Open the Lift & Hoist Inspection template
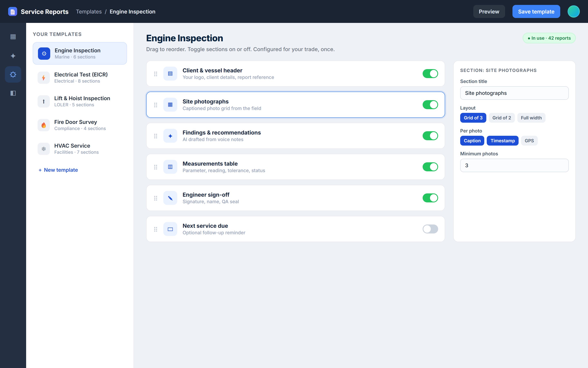The height and width of the screenshot is (368, 588). click(x=80, y=101)
